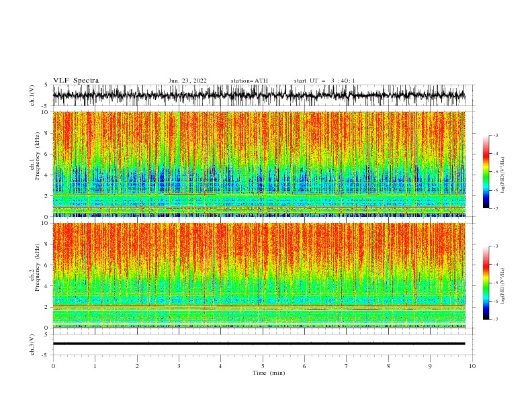The width and height of the screenshot is (532, 411).
Task: Click inside the ch.1 spectrogram panel
Action: pos(259,164)
